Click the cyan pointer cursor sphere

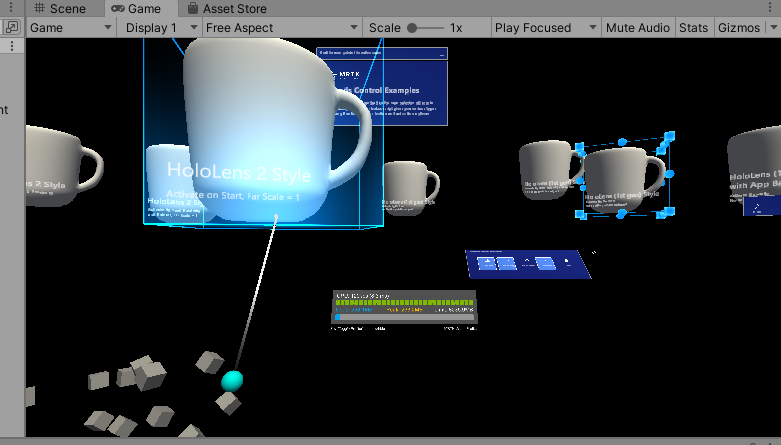coord(232,381)
